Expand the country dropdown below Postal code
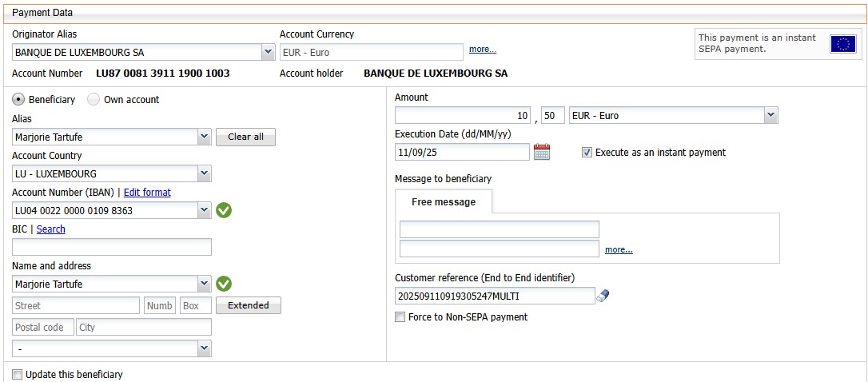The height and width of the screenshot is (382, 868). [x=205, y=348]
